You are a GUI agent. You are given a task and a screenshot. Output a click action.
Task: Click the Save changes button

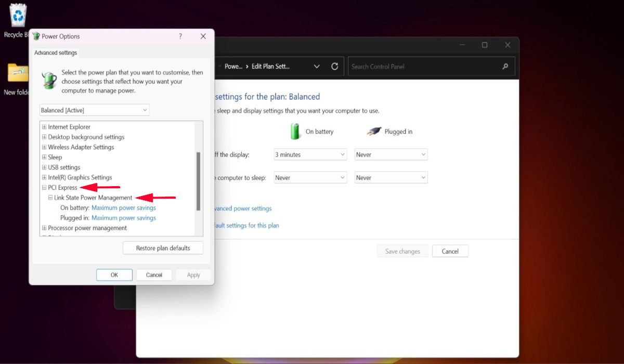click(402, 251)
